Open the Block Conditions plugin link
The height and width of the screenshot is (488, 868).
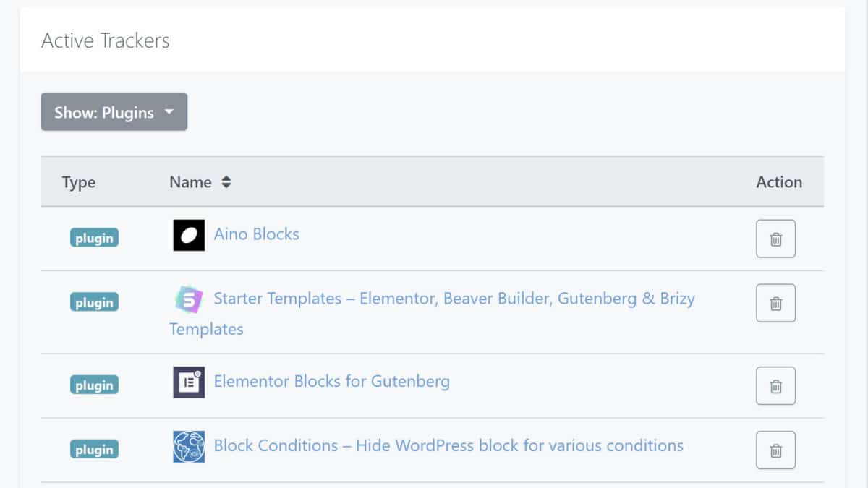pos(447,445)
